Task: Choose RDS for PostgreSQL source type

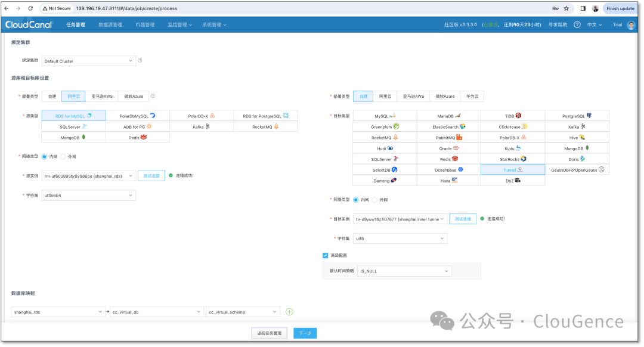Action: tap(265, 116)
